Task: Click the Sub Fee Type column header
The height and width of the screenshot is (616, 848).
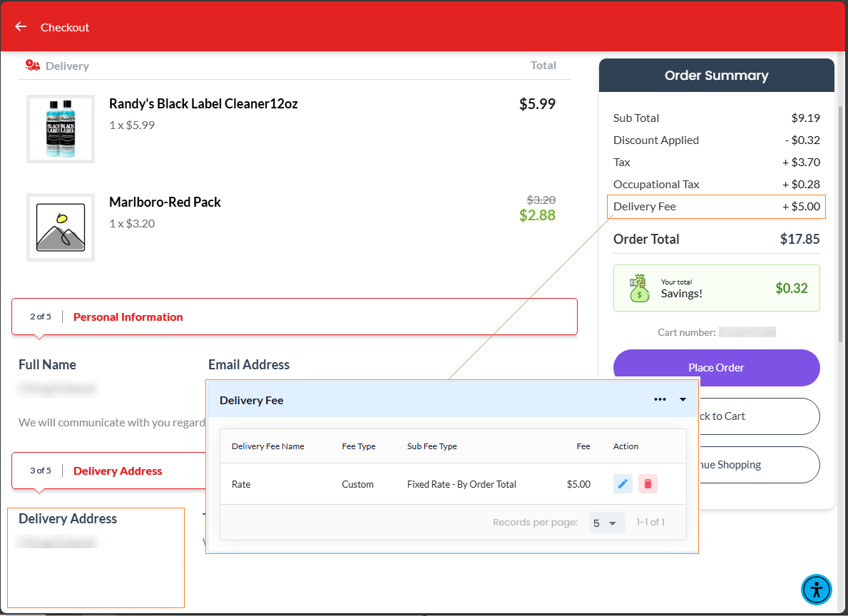Action: 432,446
